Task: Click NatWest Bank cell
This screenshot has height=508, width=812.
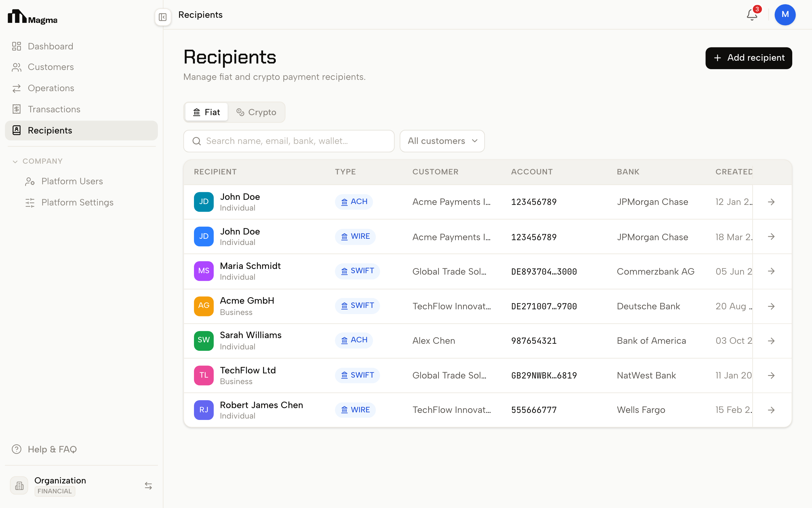Action: point(646,375)
